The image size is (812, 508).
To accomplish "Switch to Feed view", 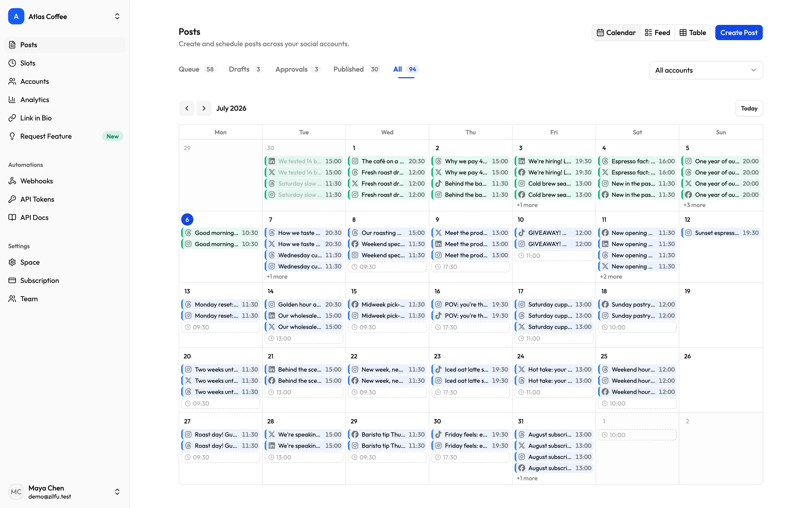I will coord(657,33).
